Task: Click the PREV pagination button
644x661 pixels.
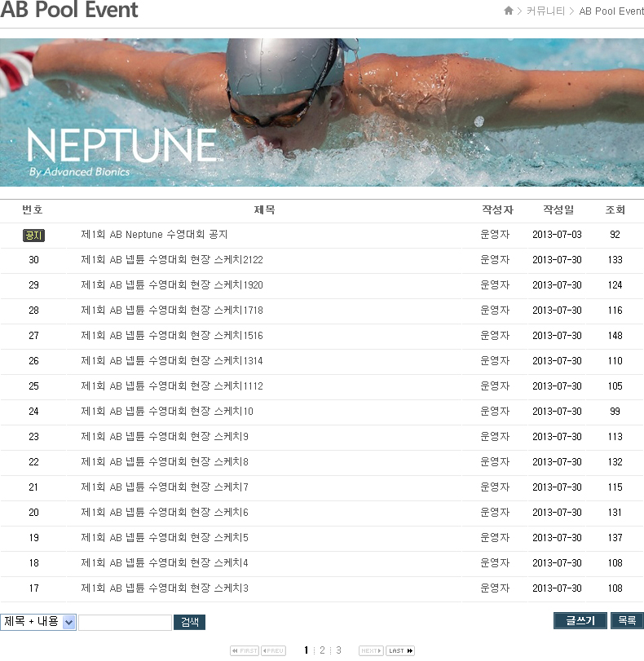Action: click(x=273, y=651)
